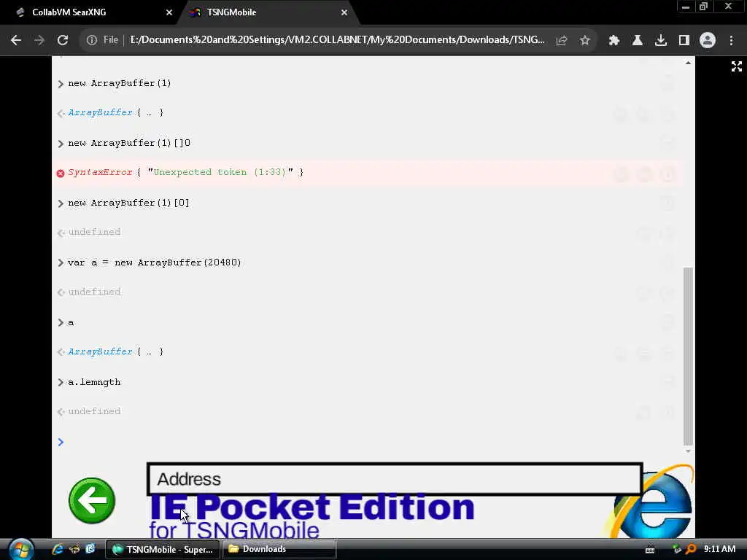Launch Internet Explorer from quick launch
Screen dimensions: 747x560
coord(58,549)
